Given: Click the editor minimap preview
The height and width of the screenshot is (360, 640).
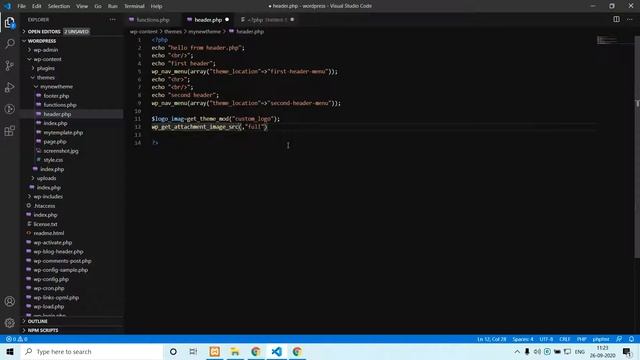Looking at the screenshot, I should click(x=607, y=40).
